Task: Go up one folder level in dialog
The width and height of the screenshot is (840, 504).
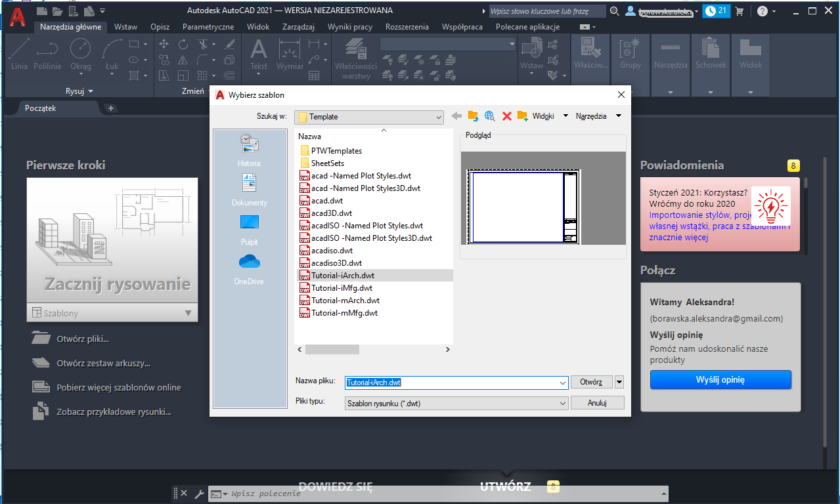Action: click(474, 116)
